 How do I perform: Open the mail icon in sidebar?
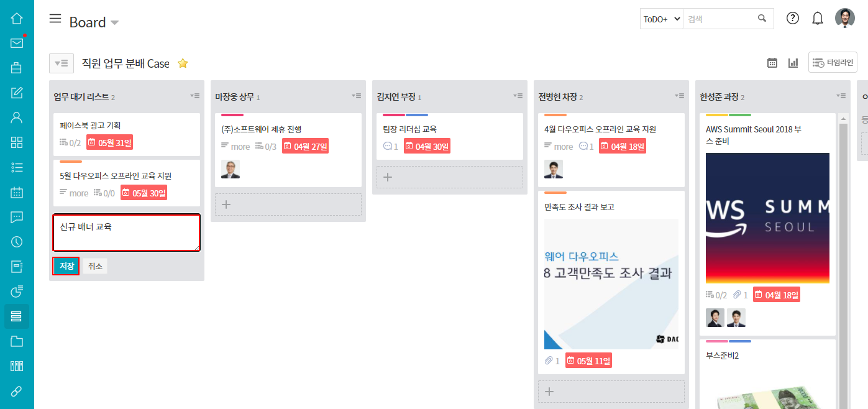(17, 43)
